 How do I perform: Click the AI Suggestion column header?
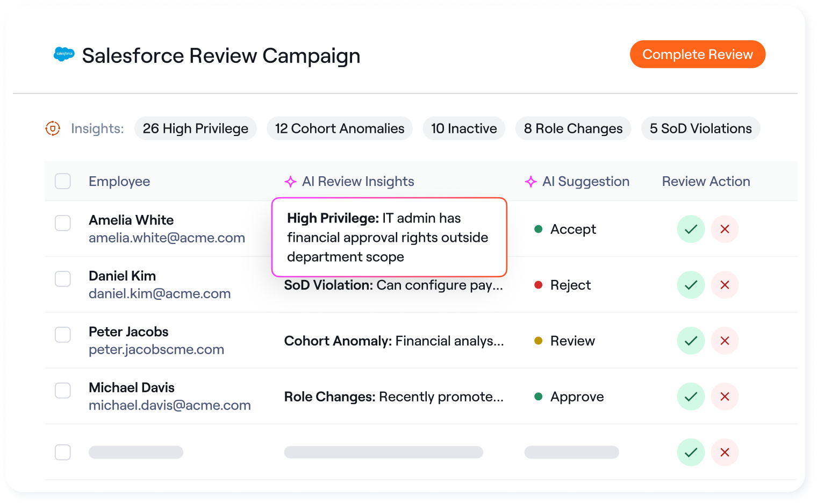[x=586, y=182]
